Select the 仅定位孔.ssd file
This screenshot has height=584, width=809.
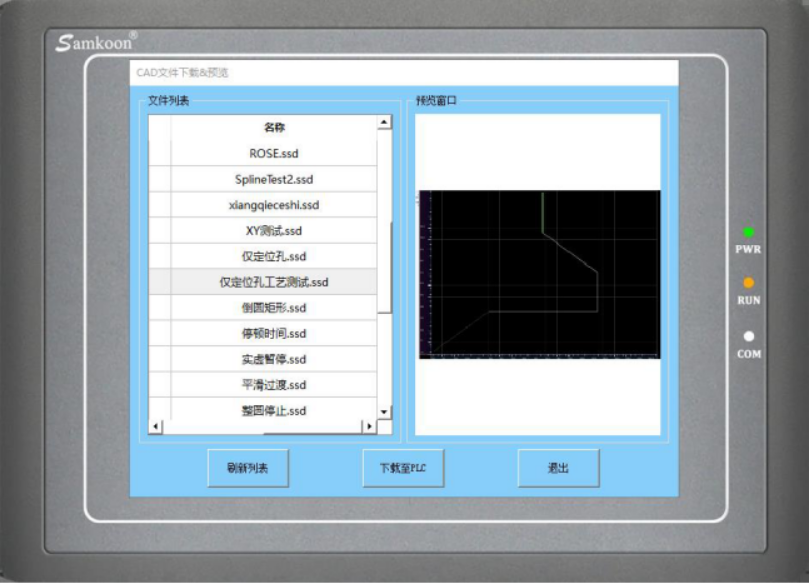click(x=273, y=256)
